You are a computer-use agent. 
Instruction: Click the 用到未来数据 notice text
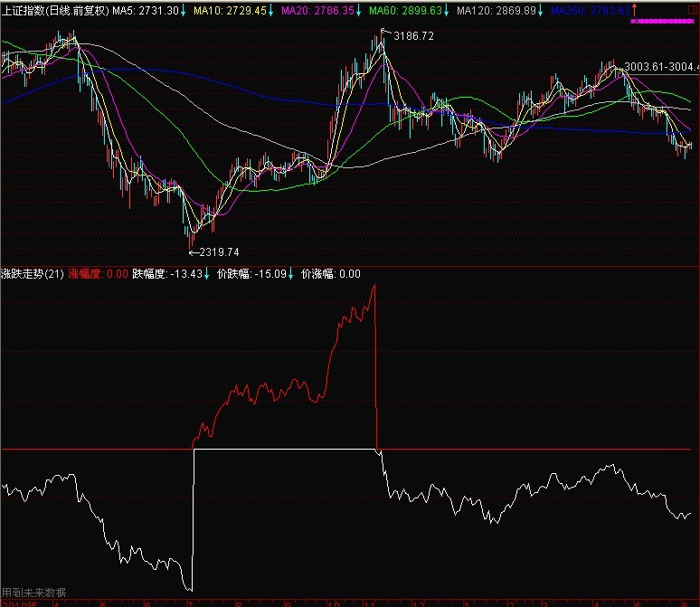click(x=33, y=593)
